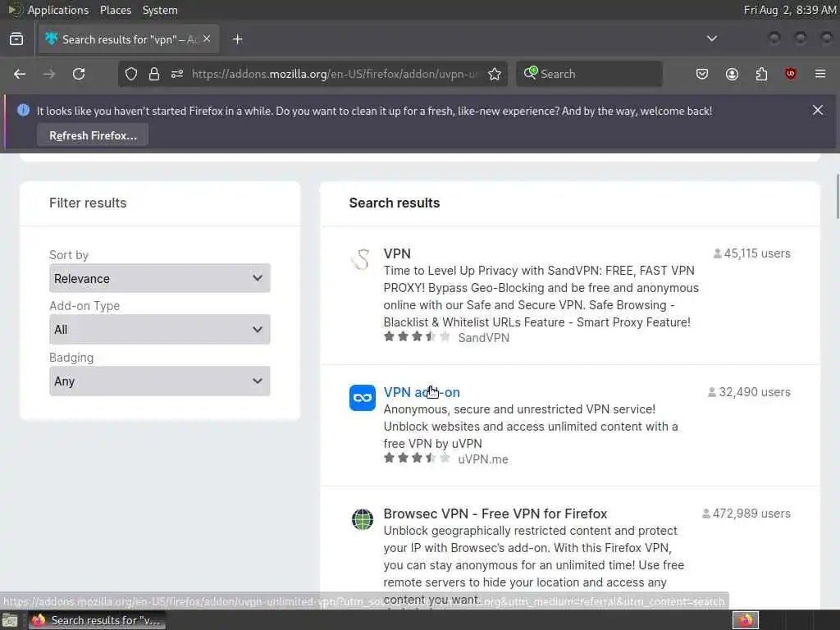Click the Search results heading
The width and height of the screenshot is (840, 630).
395,203
